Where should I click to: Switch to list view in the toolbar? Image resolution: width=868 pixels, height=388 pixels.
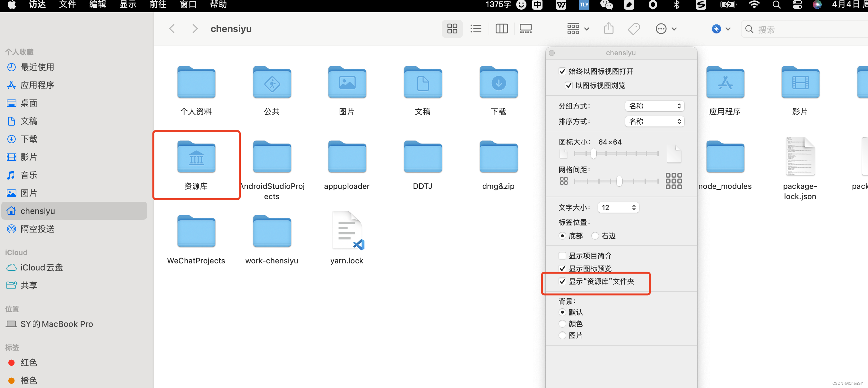(x=476, y=29)
